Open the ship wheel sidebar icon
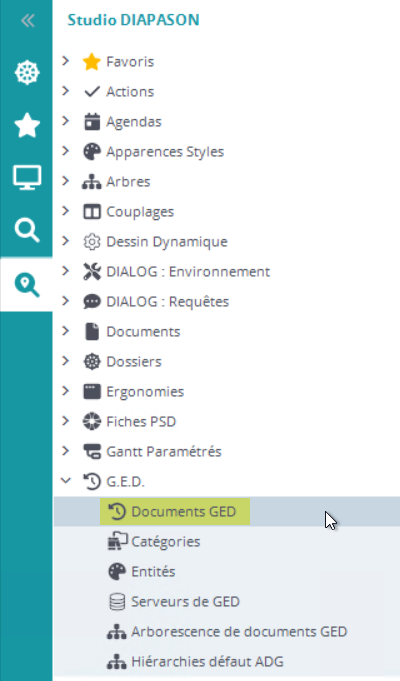The height and width of the screenshot is (681, 400). click(x=27, y=73)
